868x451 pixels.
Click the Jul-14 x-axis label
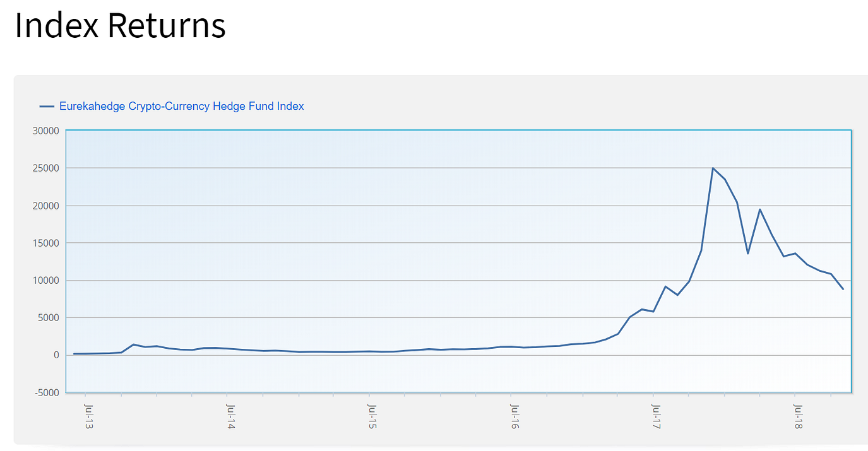(x=230, y=418)
